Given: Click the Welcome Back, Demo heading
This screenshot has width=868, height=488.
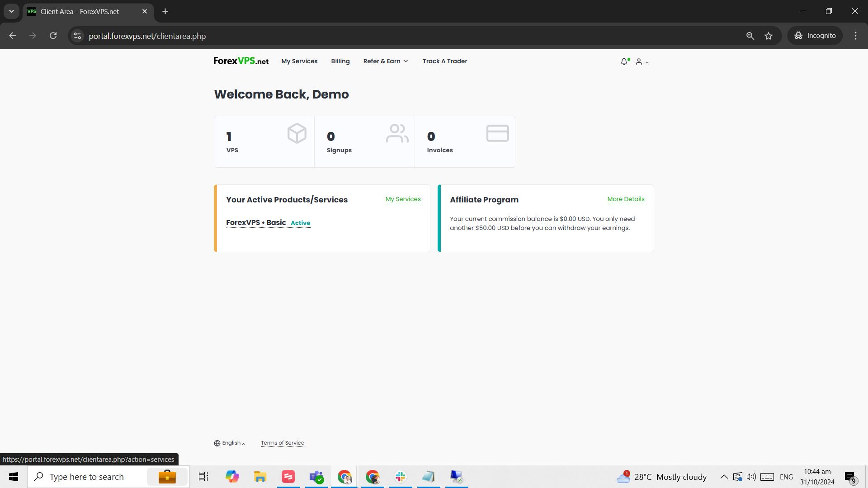Looking at the screenshot, I should click(281, 94).
